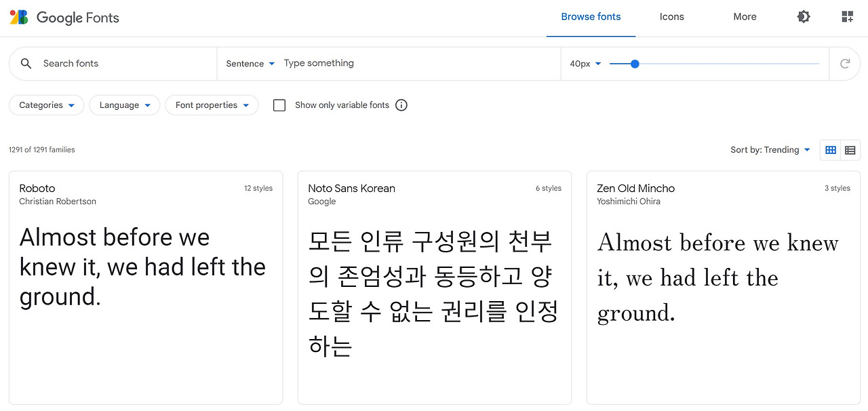Click the search magnifier icon
868x411 pixels.
26,64
